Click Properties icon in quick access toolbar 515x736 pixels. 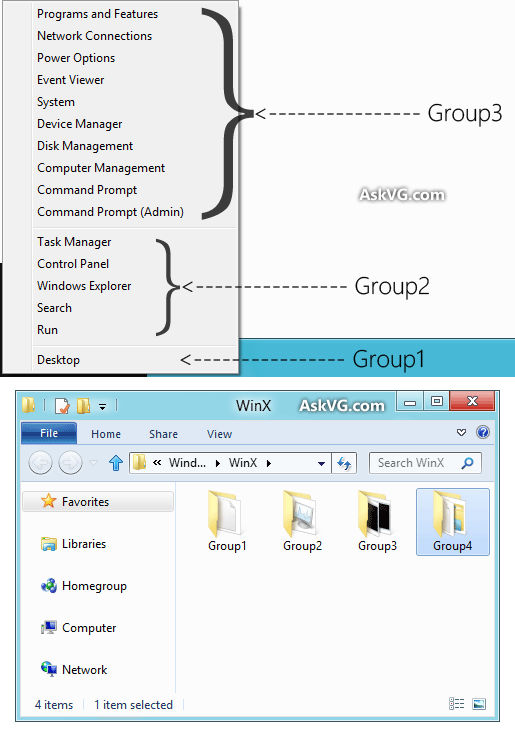click(x=62, y=406)
